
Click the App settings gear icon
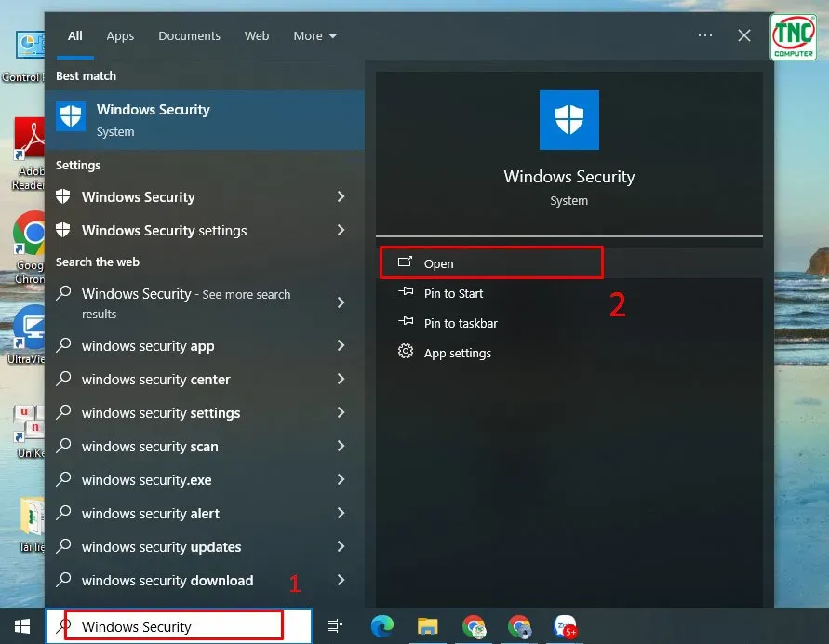pyautogui.click(x=405, y=353)
